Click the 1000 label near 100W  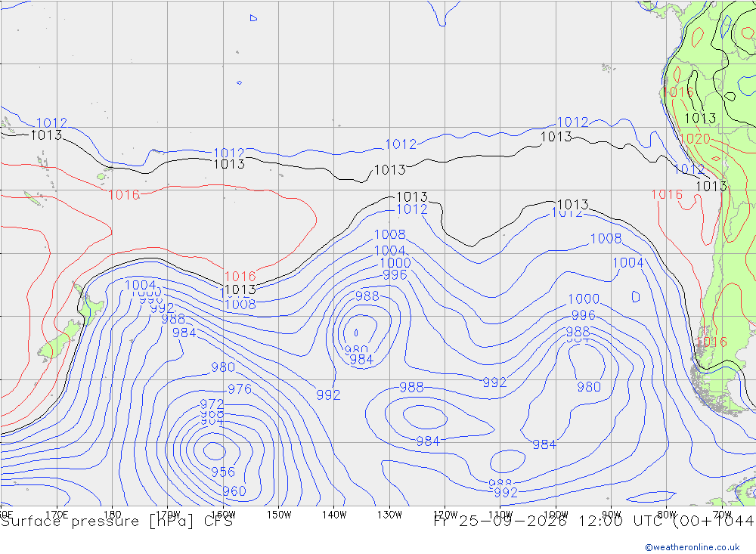[x=584, y=299]
